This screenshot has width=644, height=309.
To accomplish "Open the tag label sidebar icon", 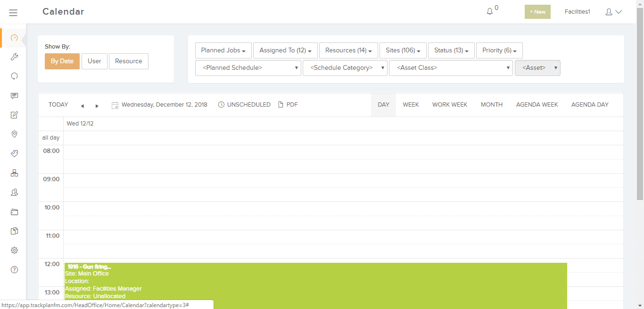I will click(14, 154).
